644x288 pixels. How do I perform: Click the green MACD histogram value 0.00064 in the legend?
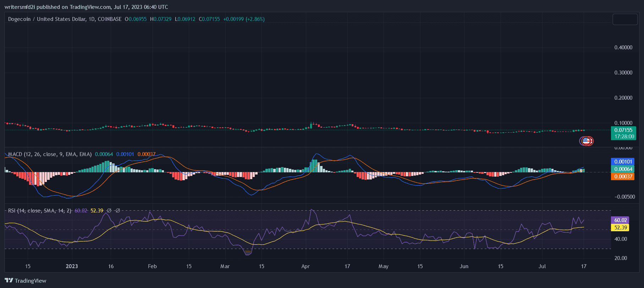pos(104,154)
